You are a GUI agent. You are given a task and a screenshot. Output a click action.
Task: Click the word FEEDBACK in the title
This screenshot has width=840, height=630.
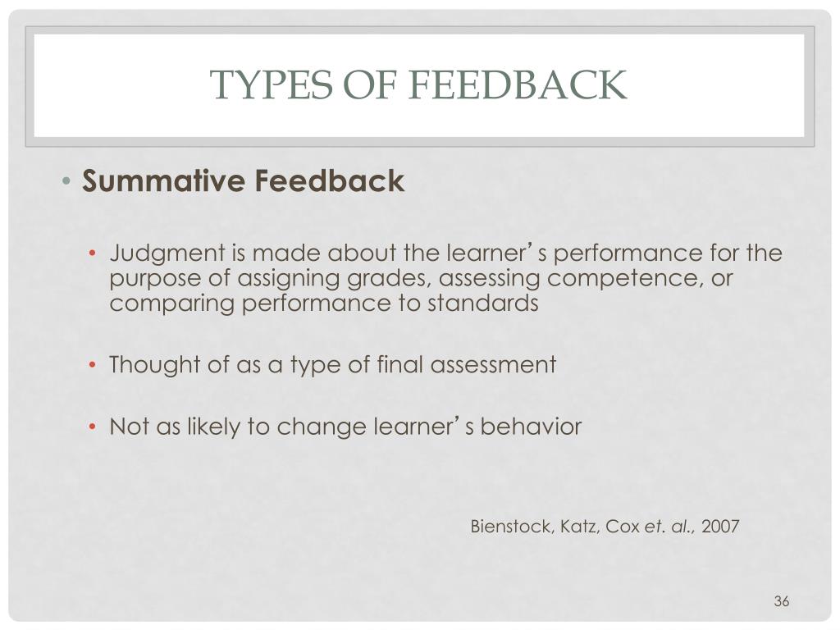tap(518, 84)
